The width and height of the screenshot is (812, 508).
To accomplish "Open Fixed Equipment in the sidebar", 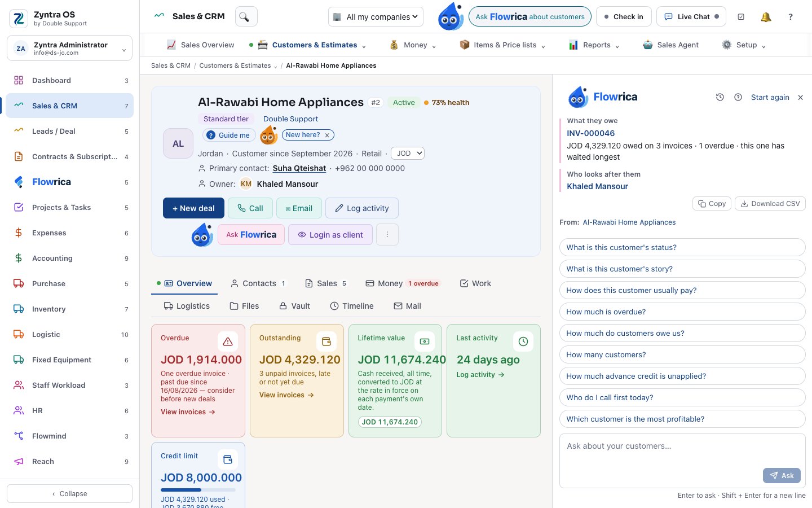I will [x=70, y=360].
